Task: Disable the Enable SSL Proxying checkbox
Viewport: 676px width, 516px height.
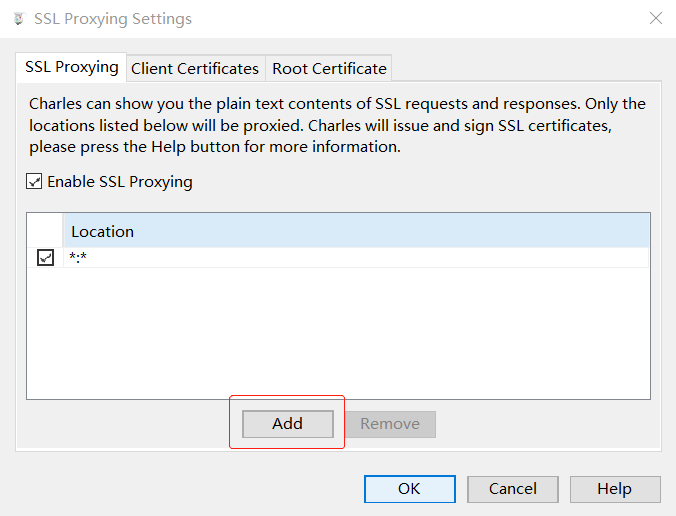Action: [35, 182]
